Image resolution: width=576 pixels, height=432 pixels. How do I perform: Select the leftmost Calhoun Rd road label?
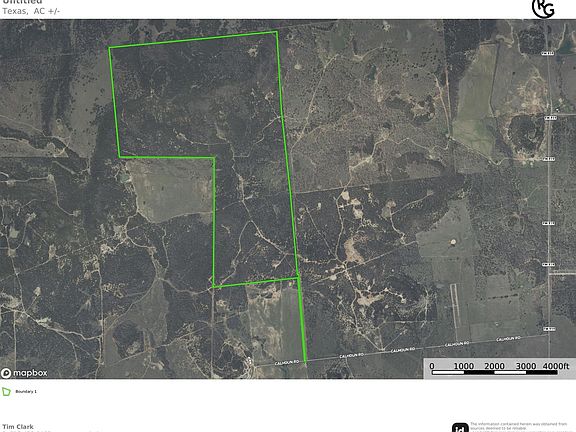point(287,363)
